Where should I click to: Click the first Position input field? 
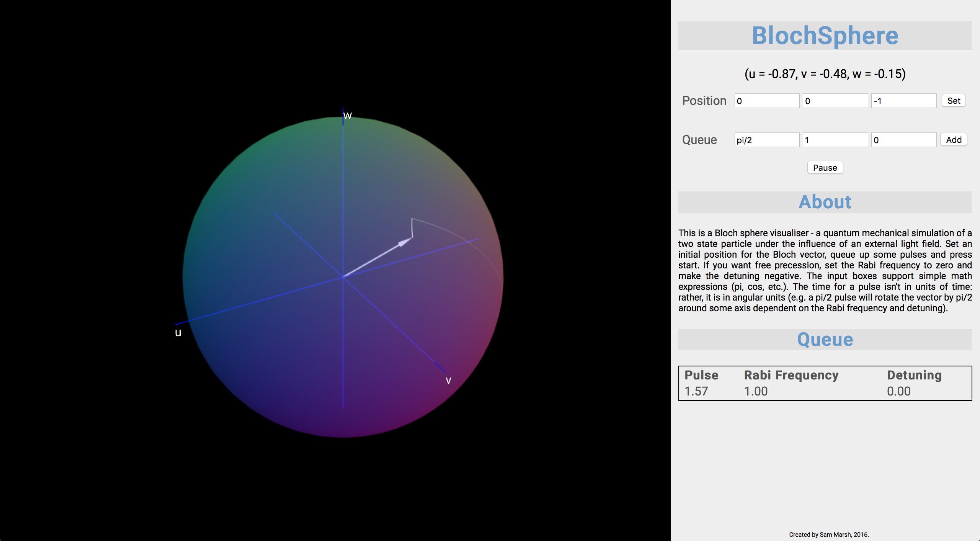tap(766, 101)
